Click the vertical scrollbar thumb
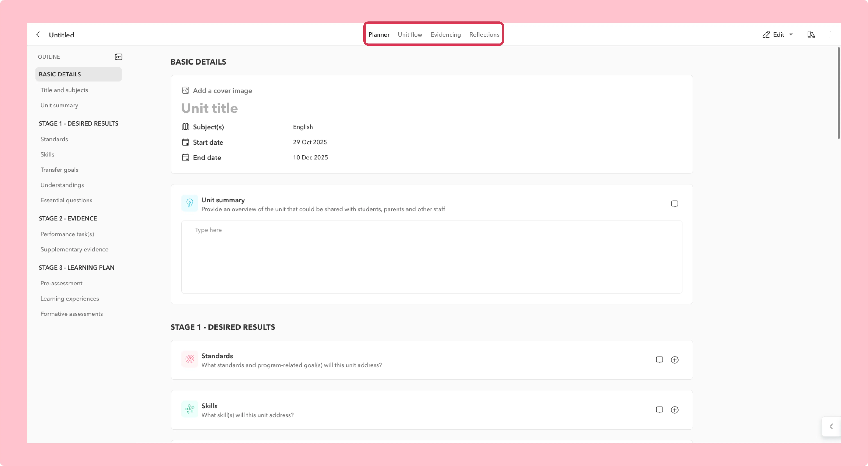868x466 pixels. (839, 93)
